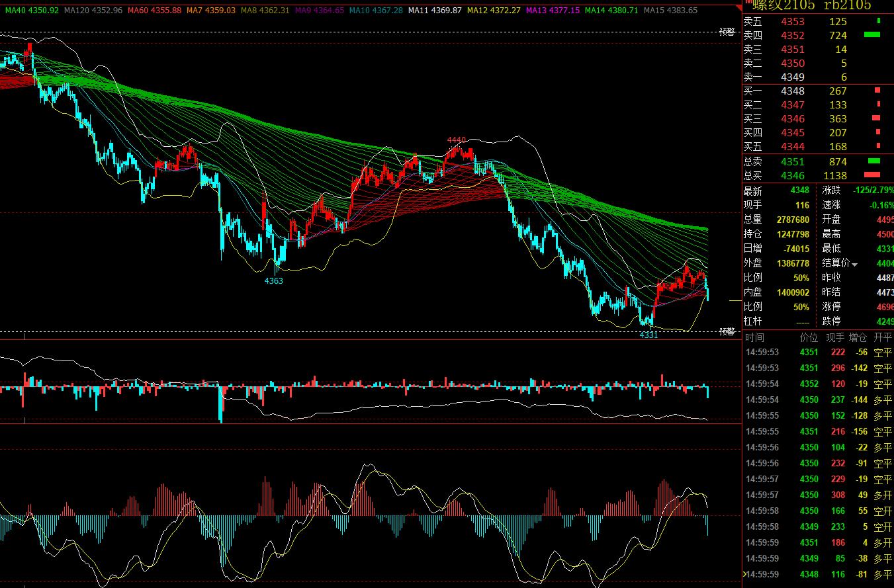Viewport: 894px width, 588px height.
Task: Select the MA15 4383.65 legend entry
Action: pos(670,11)
